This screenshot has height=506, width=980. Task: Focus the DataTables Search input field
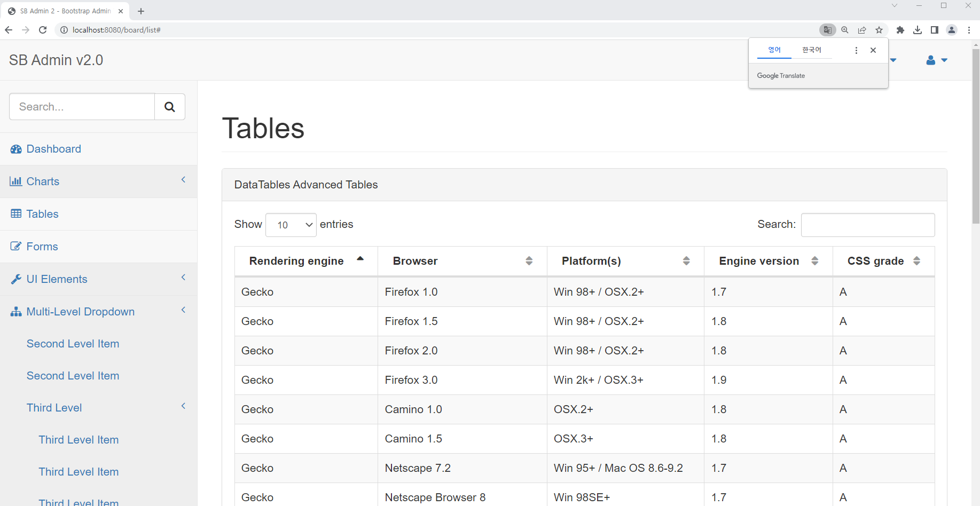(x=868, y=225)
